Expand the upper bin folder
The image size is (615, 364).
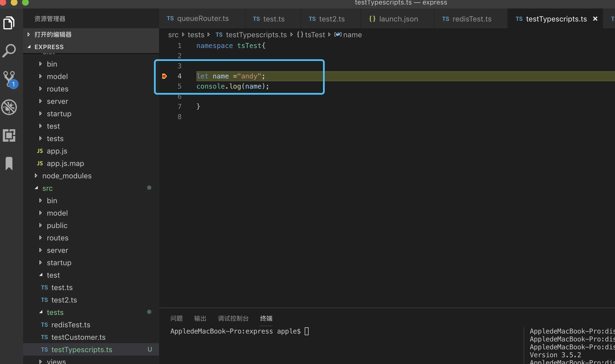click(x=91, y=64)
